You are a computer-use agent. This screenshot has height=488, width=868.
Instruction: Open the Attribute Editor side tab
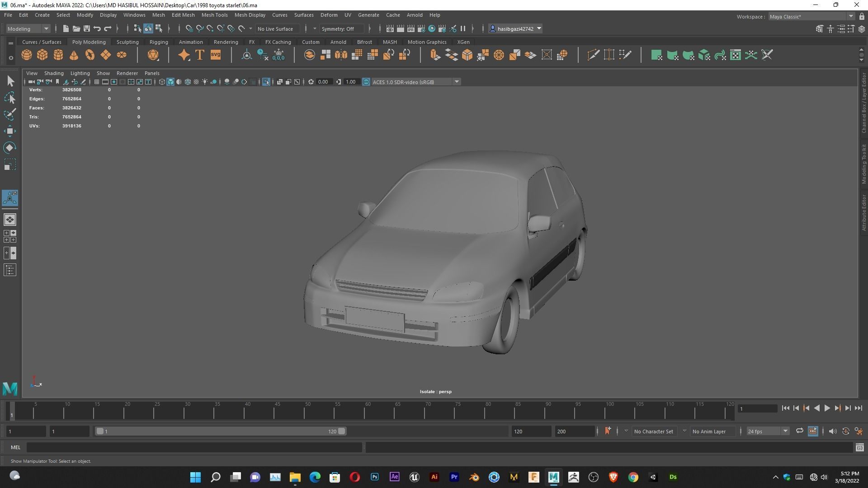(863, 212)
